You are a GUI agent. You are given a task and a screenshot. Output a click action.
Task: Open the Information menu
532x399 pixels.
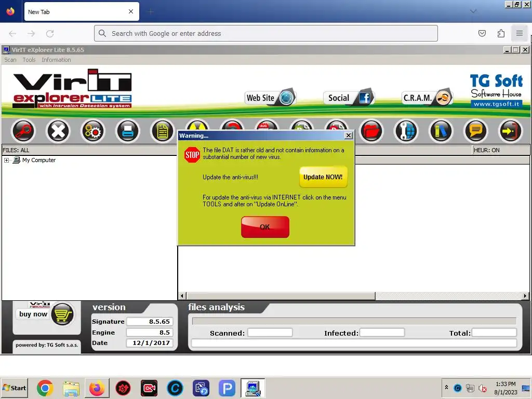click(x=56, y=60)
